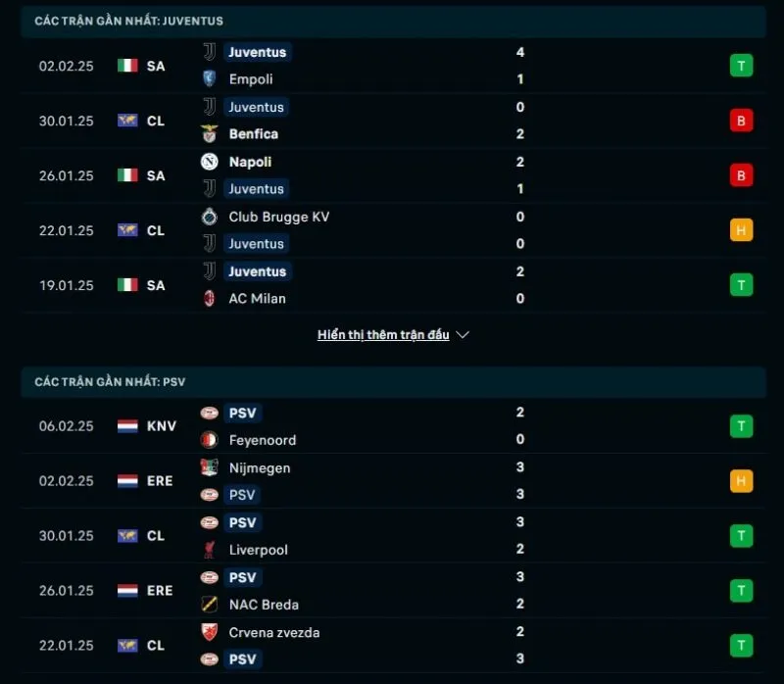Click the orange H badge for Nijmegen–PSV

(x=741, y=481)
